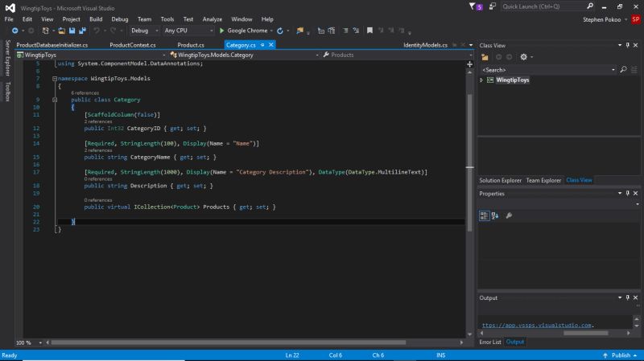
Task: Switch to the Error List tab
Action: pyautogui.click(x=490, y=343)
